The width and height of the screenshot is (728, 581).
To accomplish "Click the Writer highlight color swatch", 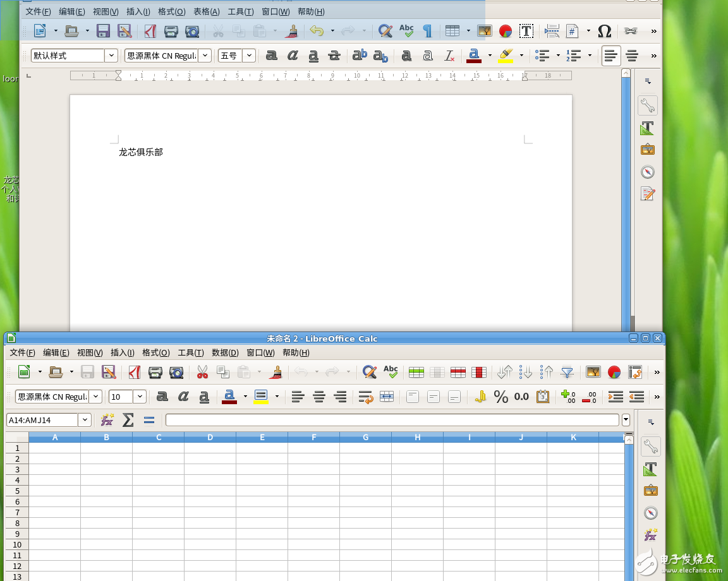I will 505,56.
